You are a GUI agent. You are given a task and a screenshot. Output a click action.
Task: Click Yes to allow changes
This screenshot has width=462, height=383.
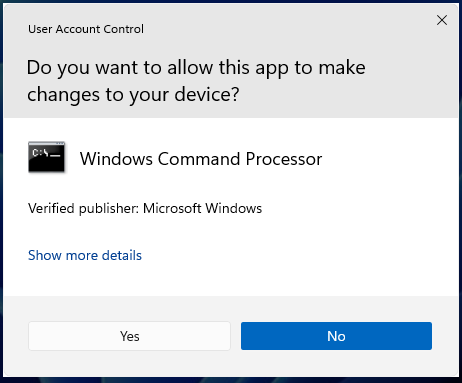129,336
